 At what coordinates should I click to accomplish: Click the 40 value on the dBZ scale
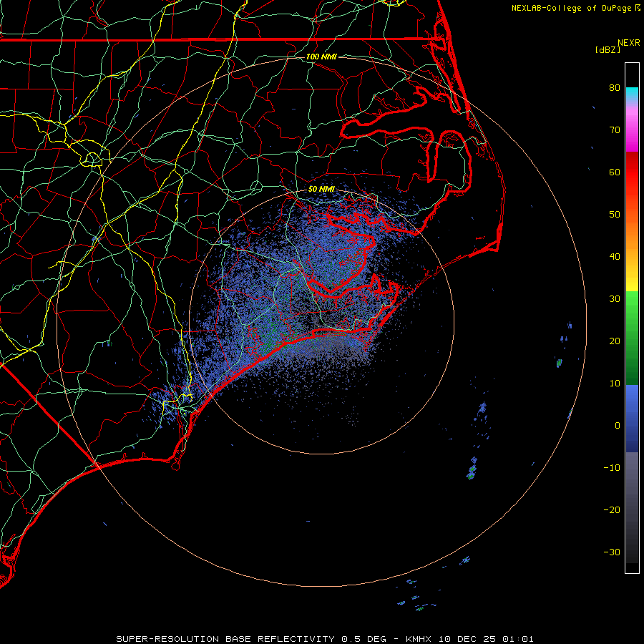tap(615, 257)
